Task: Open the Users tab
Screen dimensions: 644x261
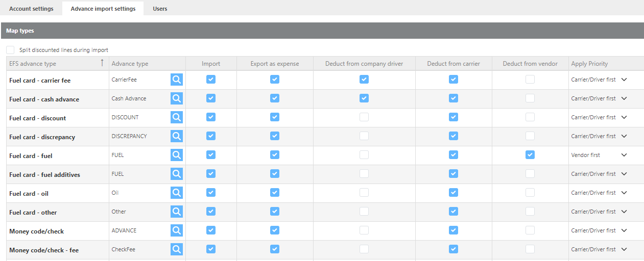Action: click(x=160, y=9)
